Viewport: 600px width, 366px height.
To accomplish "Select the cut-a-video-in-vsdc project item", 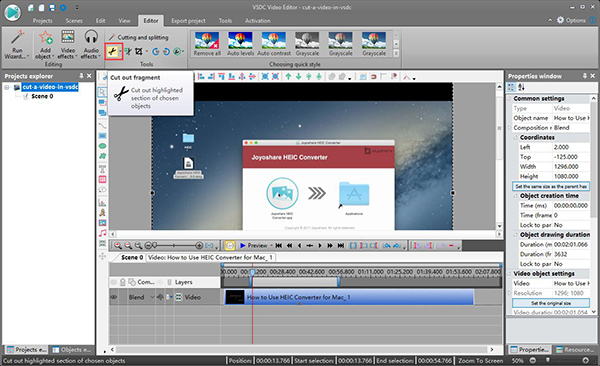I will pos(50,87).
